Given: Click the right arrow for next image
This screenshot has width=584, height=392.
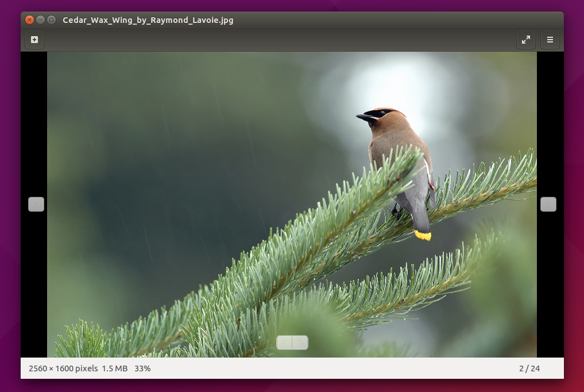Looking at the screenshot, I should tap(548, 204).
